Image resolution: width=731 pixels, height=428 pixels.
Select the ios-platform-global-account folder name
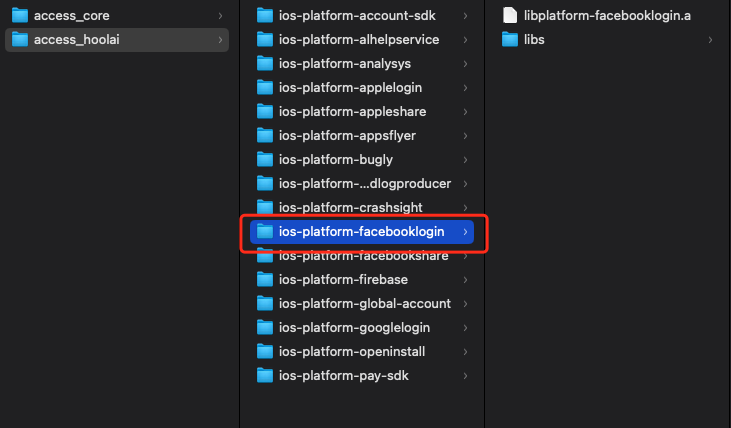click(365, 304)
